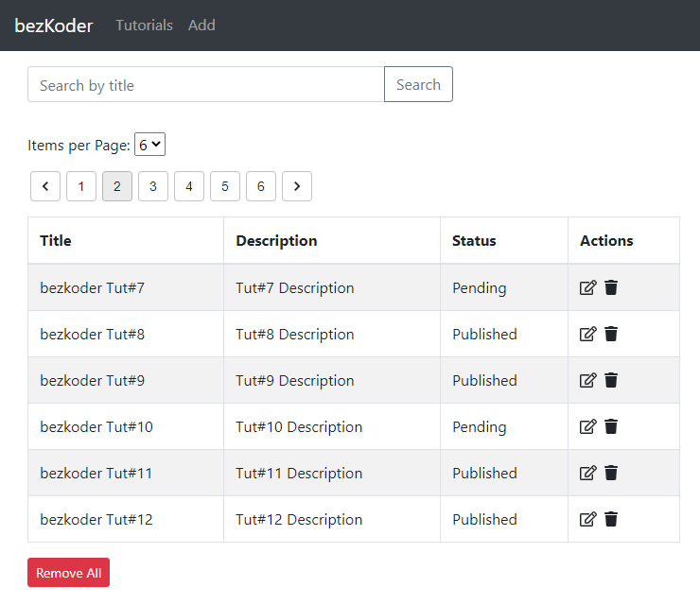
Task: Delete the bezkoder Tut#10 row
Action: click(x=611, y=427)
